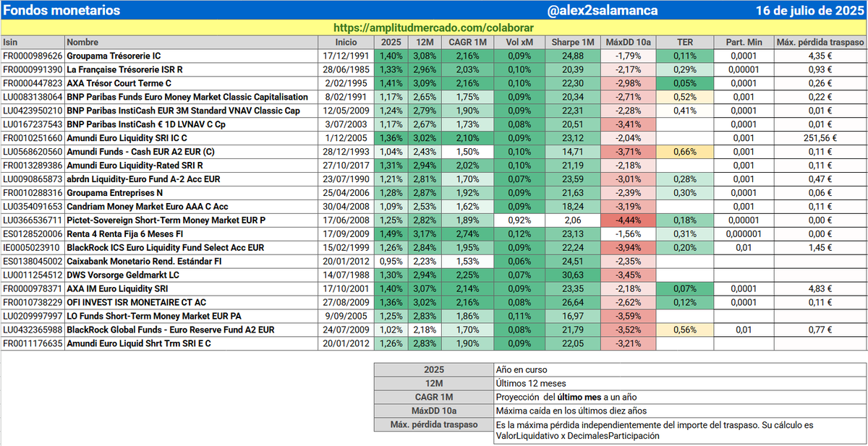Select the Sharpe 1M column header

(573, 43)
